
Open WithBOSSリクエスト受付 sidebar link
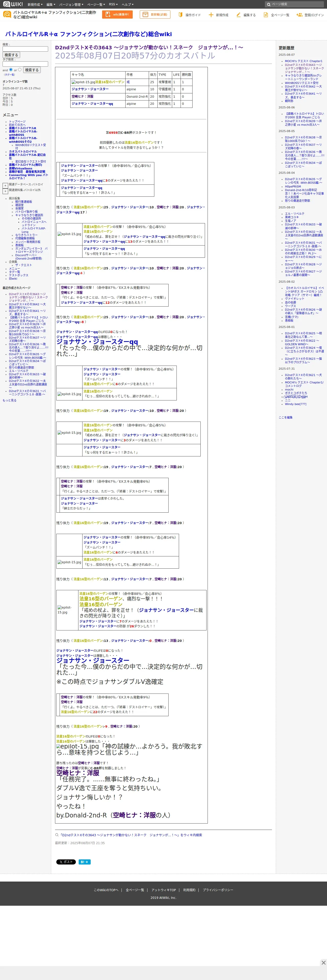[x=31, y=147]
